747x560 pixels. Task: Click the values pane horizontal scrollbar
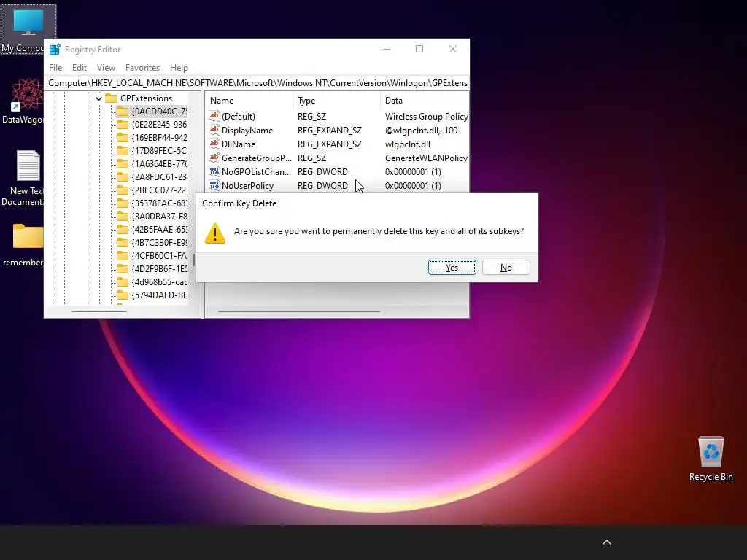pos(298,311)
